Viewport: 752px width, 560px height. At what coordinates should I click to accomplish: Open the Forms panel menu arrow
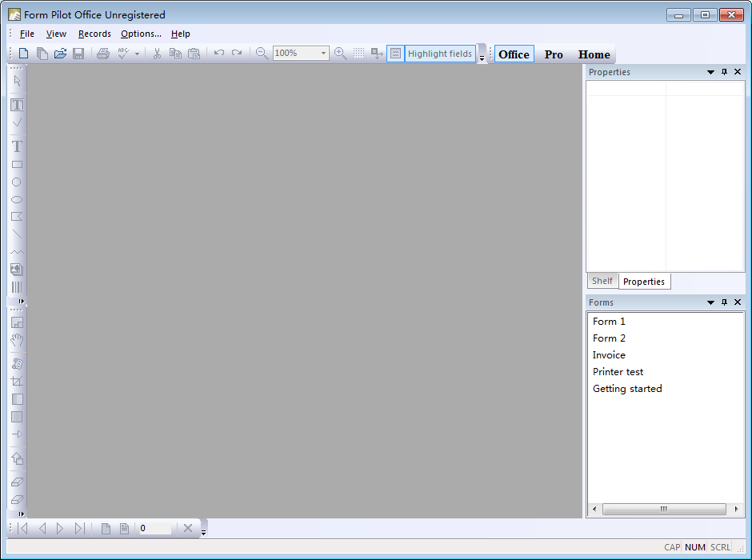[710, 302]
